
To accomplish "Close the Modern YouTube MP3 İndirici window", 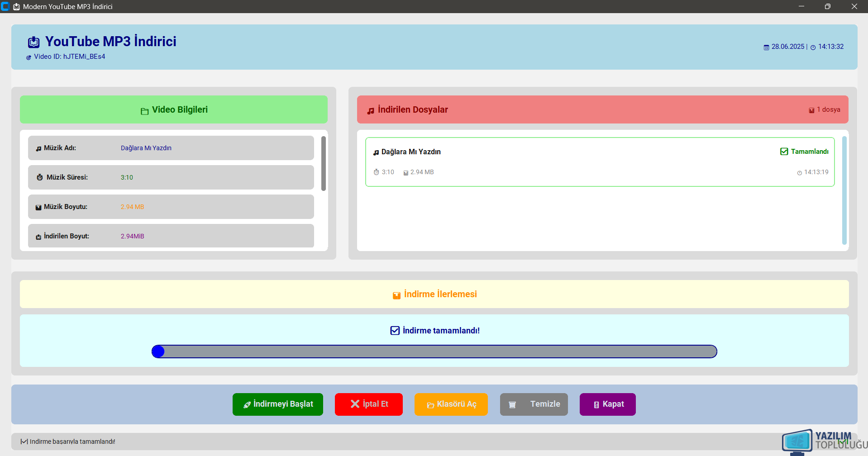I will coord(854,6).
